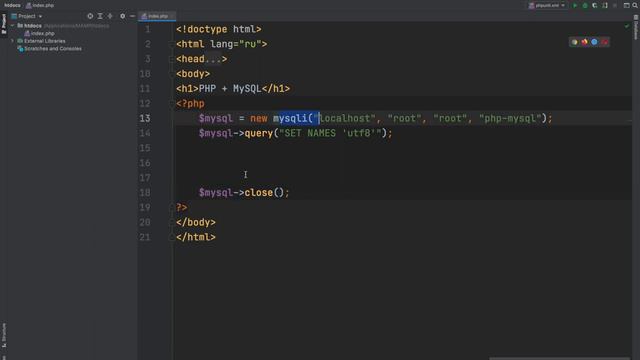
Task: Hide the Project panel with the minus icon
Action: pyautogui.click(x=132, y=16)
